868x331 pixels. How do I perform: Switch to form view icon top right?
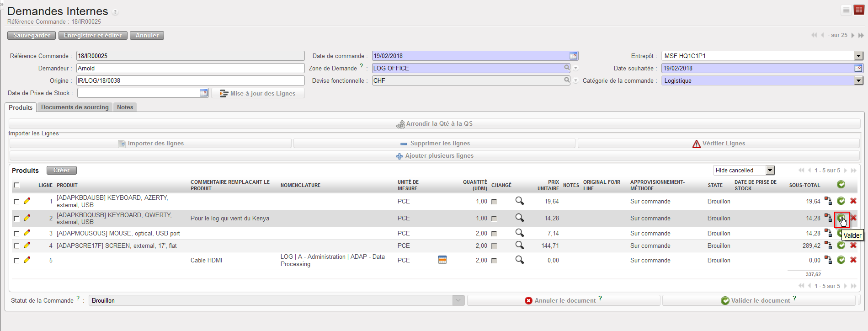pyautogui.click(x=859, y=10)
